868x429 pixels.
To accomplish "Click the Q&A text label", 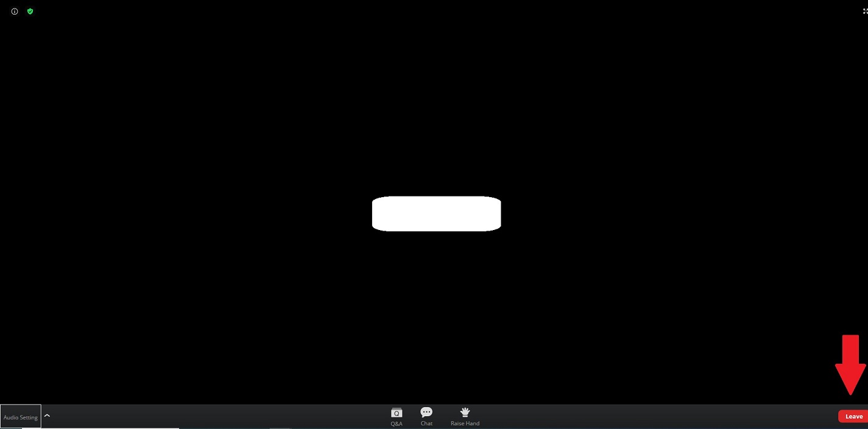I will (x=397, y=424).
